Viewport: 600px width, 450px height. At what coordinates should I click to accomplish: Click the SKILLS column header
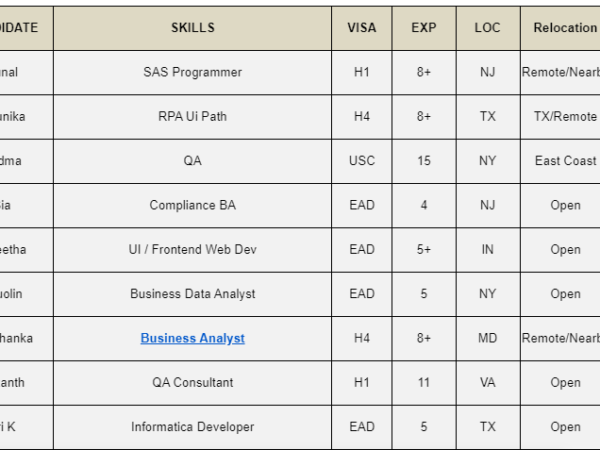click(192, 28)
